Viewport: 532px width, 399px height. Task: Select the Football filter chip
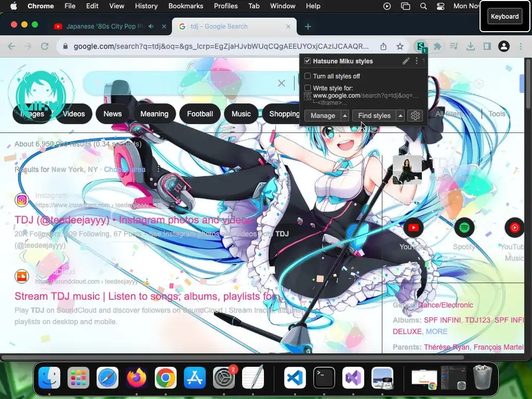click(x=200, y=114)
